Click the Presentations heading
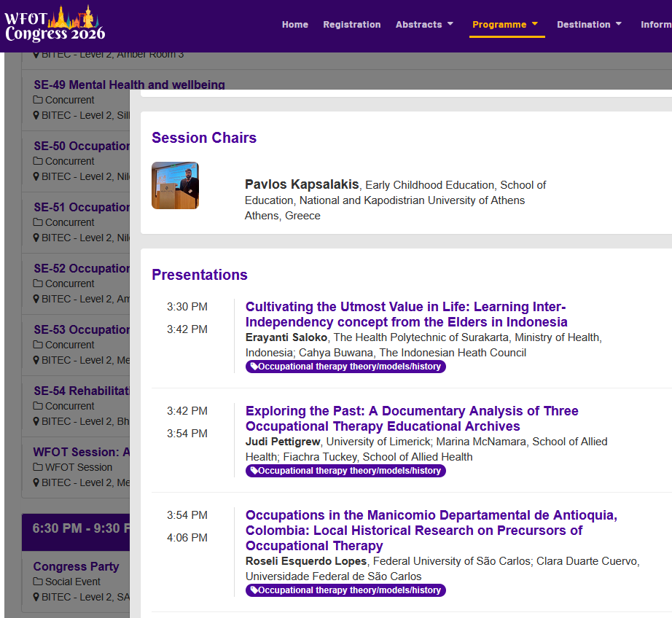Screen dimensions: 672x618 (x=200, y=275)
